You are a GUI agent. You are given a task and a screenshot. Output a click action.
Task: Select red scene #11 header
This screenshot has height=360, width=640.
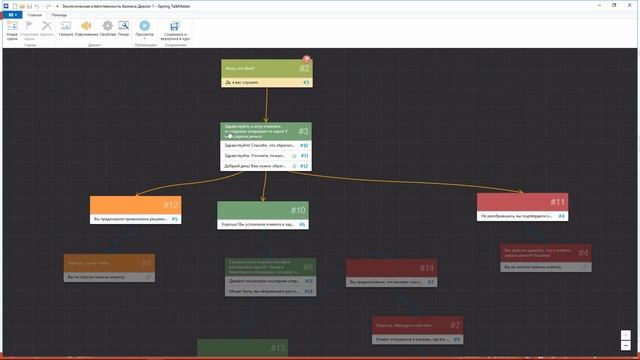[x=522, y=202]
